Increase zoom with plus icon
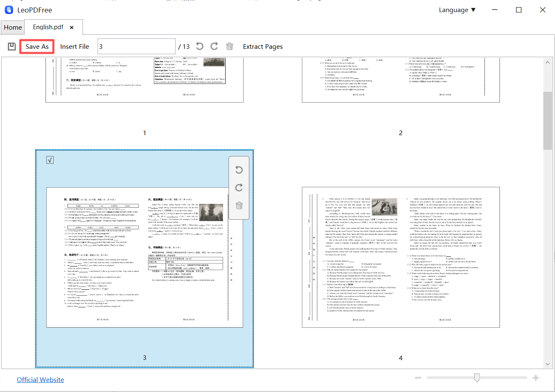This screenshot has height=392, width=555. [x=536, y=378]
